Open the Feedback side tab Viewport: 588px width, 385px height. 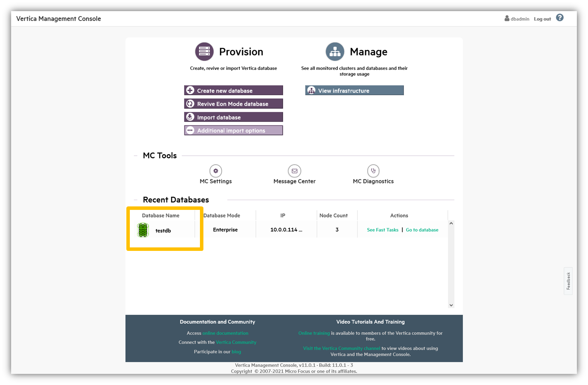[x=568, y=281]
